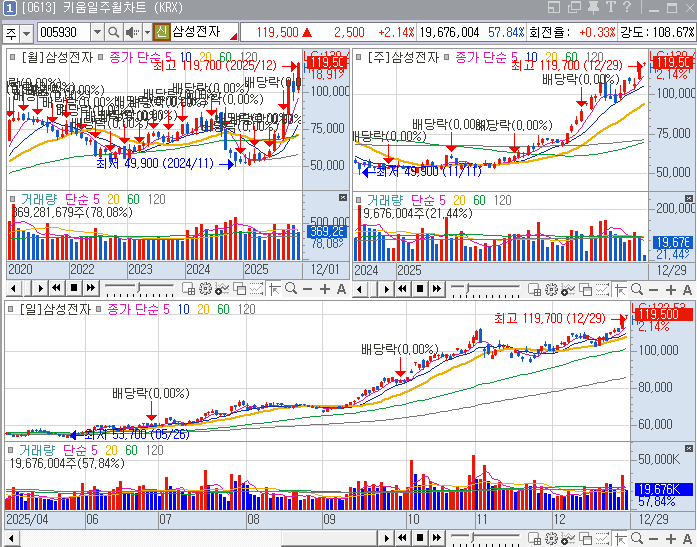Viewport: 697px width, 547px height.
Task: Click the magnifier zoom icon on monthly toolbar
Action: [291, 289]
